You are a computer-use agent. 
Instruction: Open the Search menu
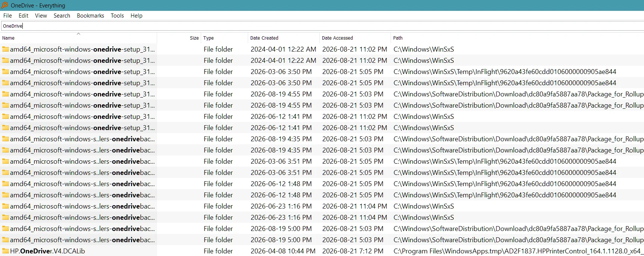coord(62,16)
